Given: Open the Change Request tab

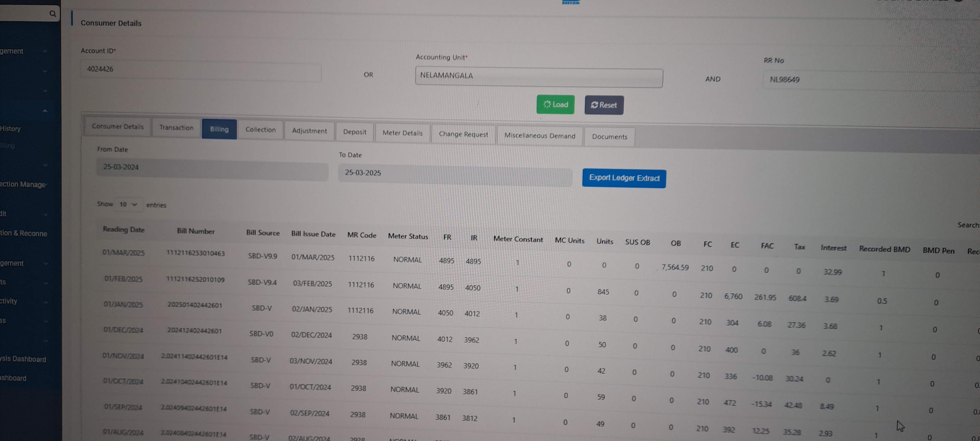Looking at the screenshot, I should point(463,134).
